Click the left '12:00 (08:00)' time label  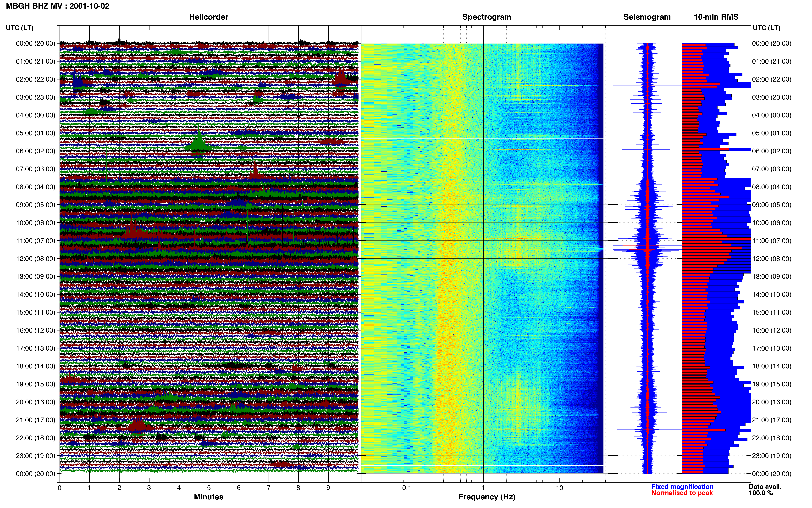tap(35, 259)
